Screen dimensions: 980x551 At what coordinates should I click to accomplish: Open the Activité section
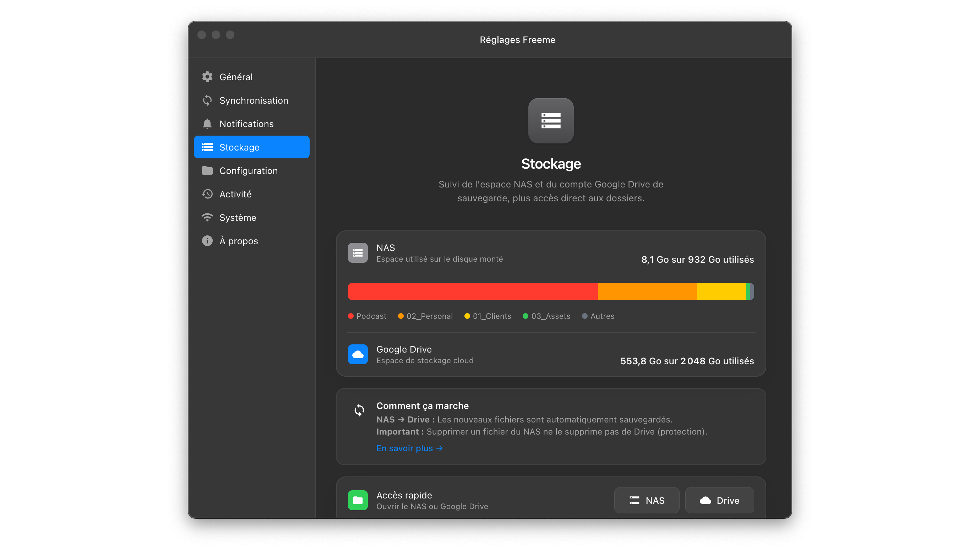point(251,194)
